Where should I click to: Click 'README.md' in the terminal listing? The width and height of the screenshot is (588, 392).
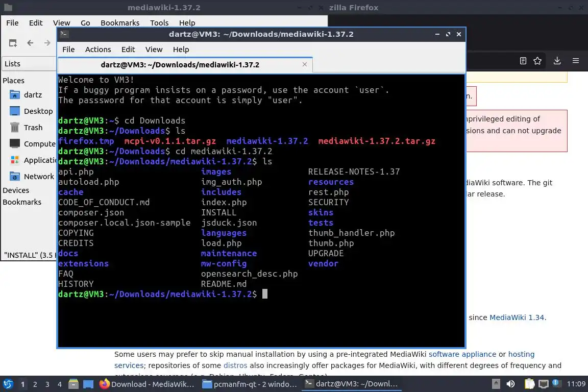(224, 284)
